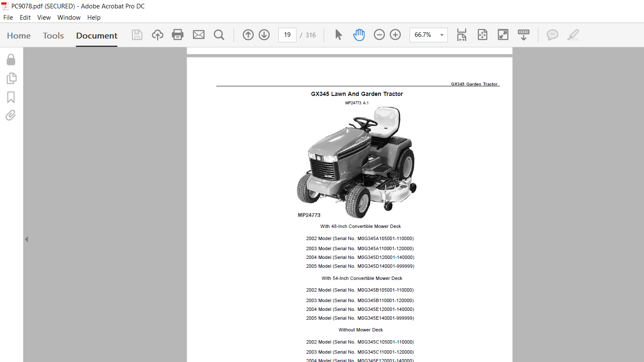Click Fit One Full Page icon
The image size is (644, 362).
coord(483,35)
